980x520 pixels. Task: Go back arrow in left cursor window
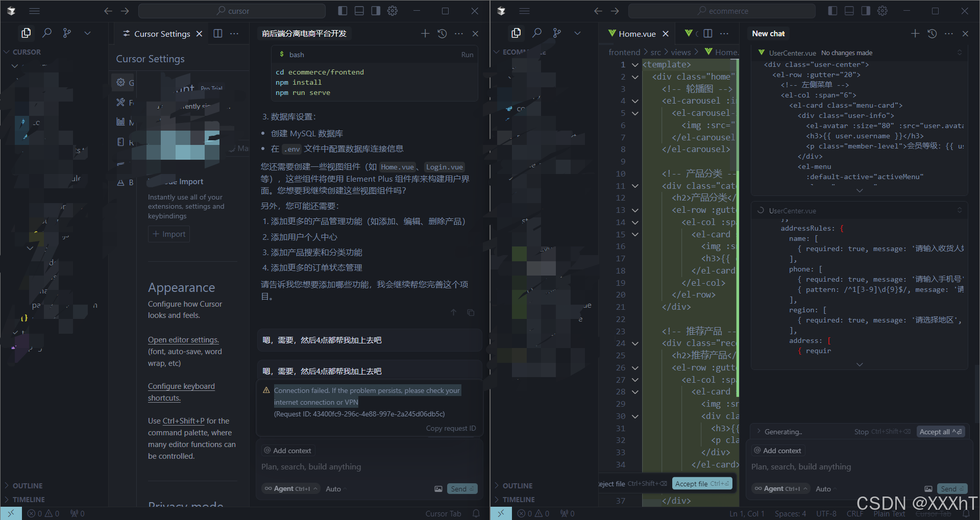pyautogui.click(x=108, y=11)
